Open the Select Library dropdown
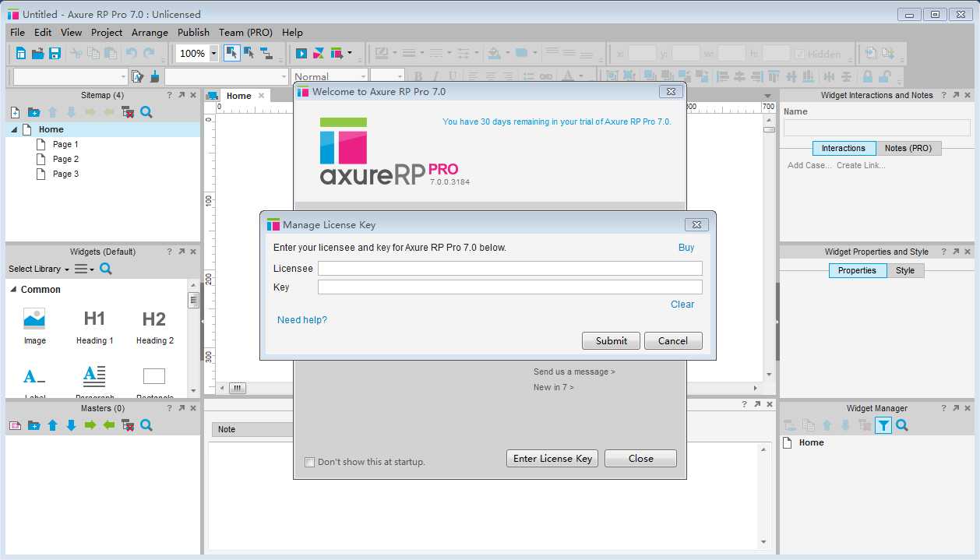Screen dimensions: 980x560 coord(39,269)
